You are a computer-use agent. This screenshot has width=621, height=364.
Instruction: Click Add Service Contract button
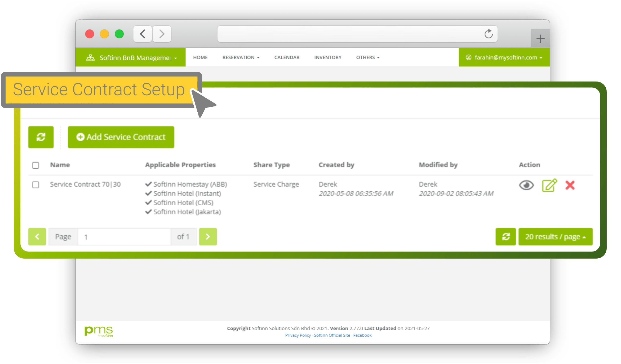121,137
